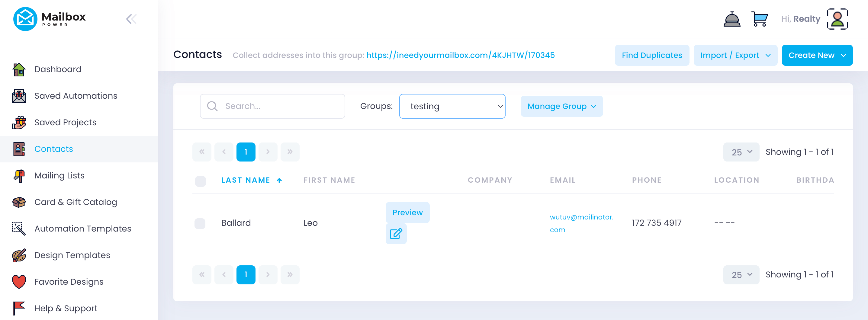The image size is (868, 320).
Task: Click the edit pencil icon for Ballard
Action: tap(396, 233)
